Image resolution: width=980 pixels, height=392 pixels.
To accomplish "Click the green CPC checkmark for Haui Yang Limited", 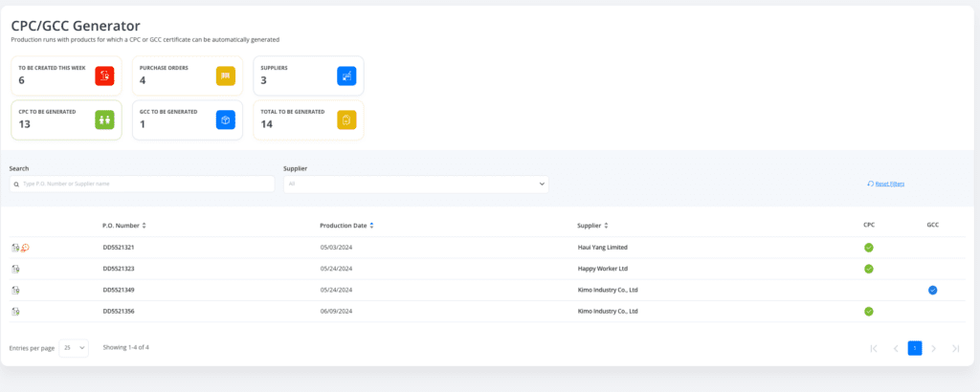I will 869,248.
